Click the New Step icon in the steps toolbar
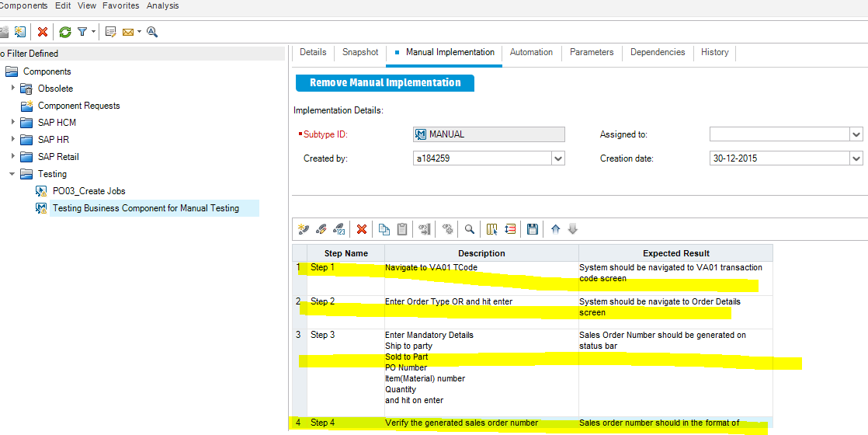Image resolution: width=868 pixels, height=435 pixels. pyautogui.click(x=303, y=229)
